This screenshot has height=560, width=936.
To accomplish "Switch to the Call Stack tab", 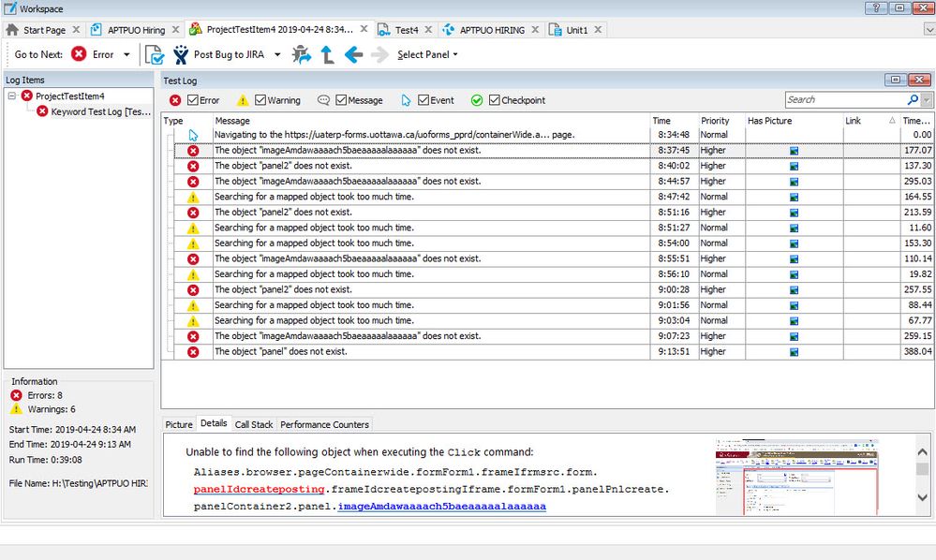I will pyautogui.click(x=254, y=424).
